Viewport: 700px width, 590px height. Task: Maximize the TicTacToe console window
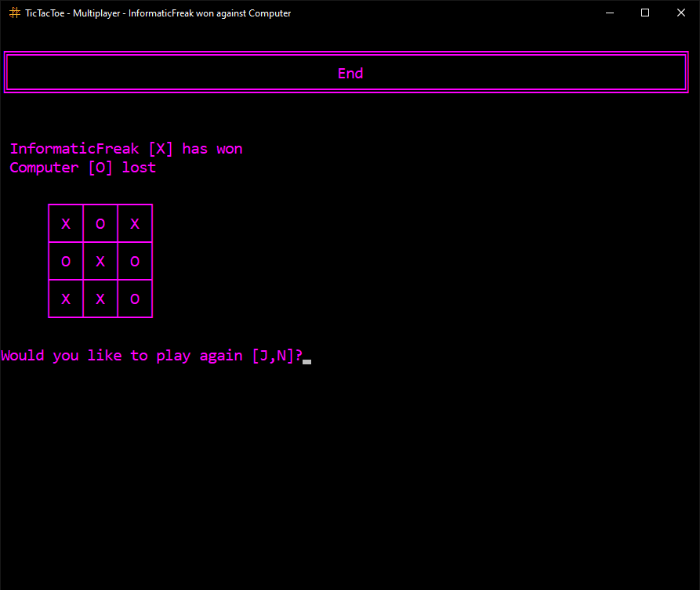[x=645, y=13]
